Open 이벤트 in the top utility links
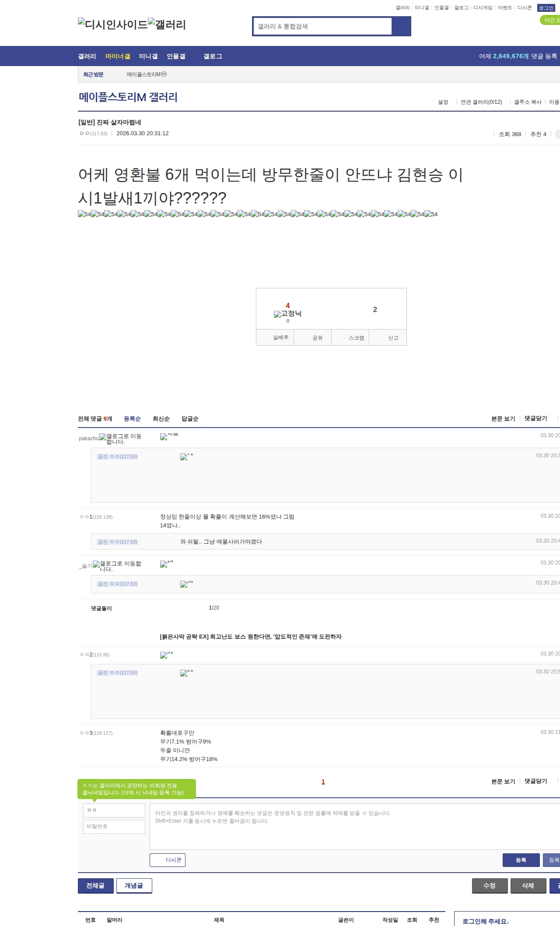The height and width of the screenshot is (926, 560). pyautogui.click(x=505, y=8)
